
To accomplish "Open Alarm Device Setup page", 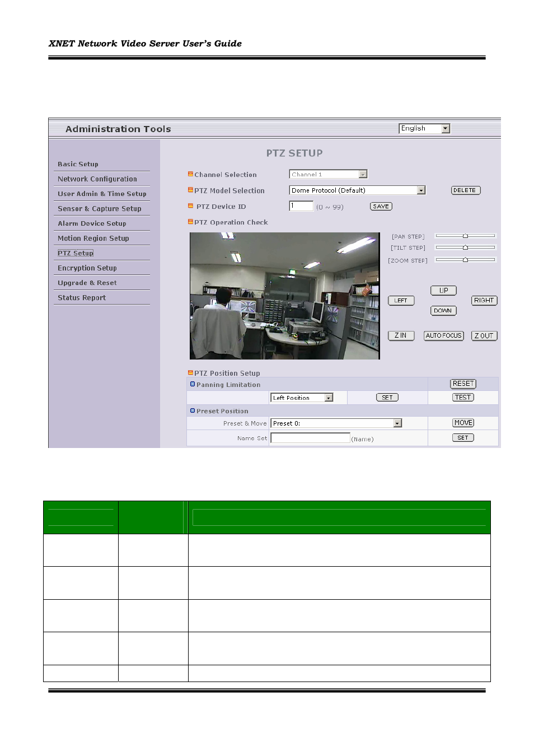I will (x=92, y=223).
